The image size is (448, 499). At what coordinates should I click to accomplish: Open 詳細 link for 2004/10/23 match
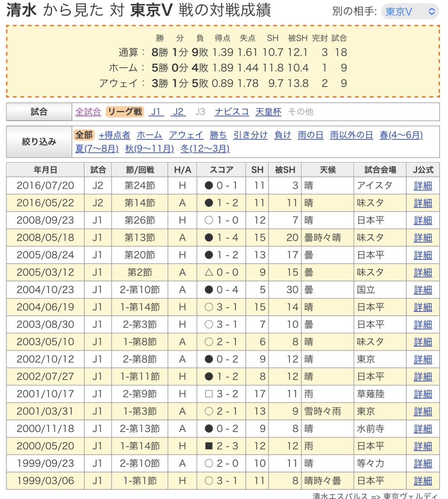click(x=423, y=290)
